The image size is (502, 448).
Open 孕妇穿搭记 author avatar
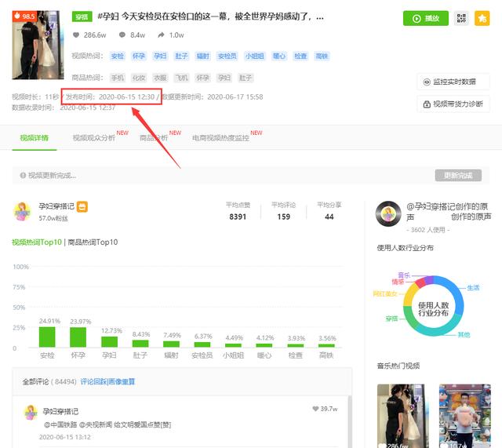point(24,211)
